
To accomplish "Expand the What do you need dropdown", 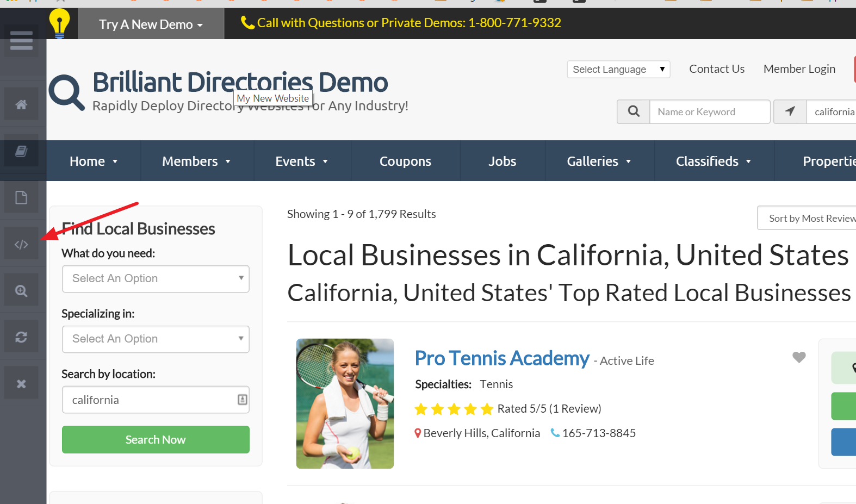I will pyautogui.click(x=156, y=279).
